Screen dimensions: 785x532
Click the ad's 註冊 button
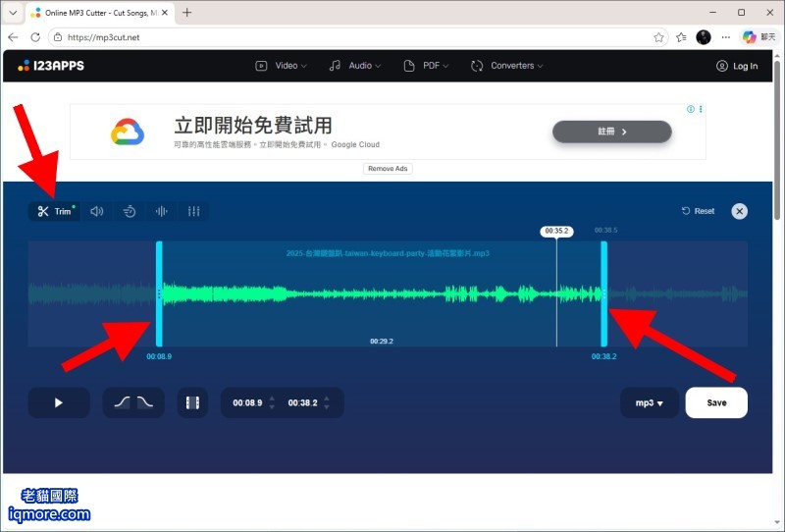click(611, 132)
